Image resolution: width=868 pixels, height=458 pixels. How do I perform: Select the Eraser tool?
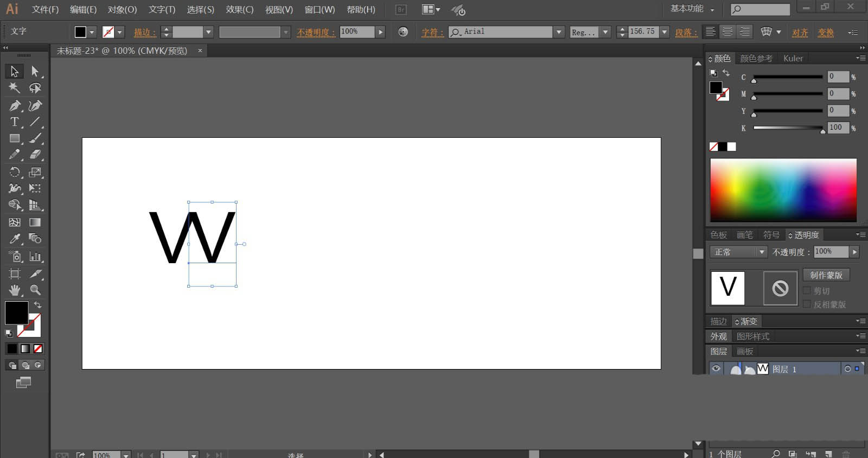click(x=35, y=155)
